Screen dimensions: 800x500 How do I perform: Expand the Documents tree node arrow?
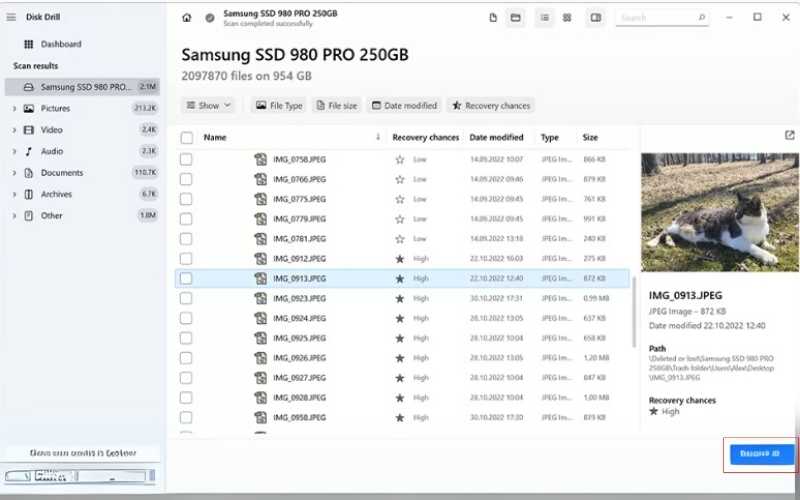(14, 173)
